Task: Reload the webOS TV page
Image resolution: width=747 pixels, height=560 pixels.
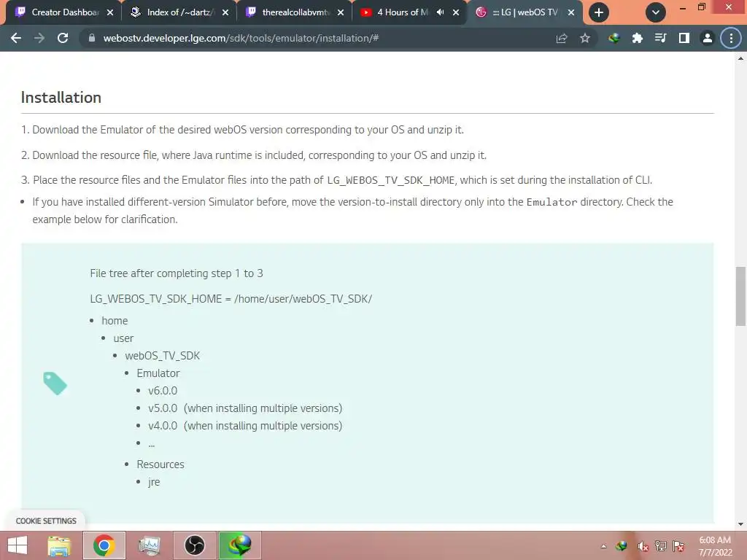Action: coord(63,38)
